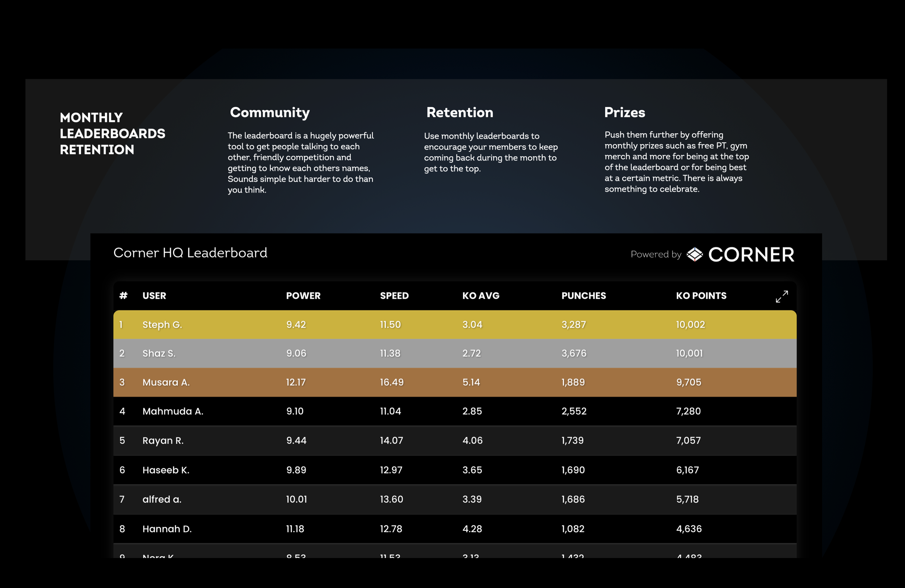Sort by the SPEED column header

pyautogui.click(x=394, y=295)
